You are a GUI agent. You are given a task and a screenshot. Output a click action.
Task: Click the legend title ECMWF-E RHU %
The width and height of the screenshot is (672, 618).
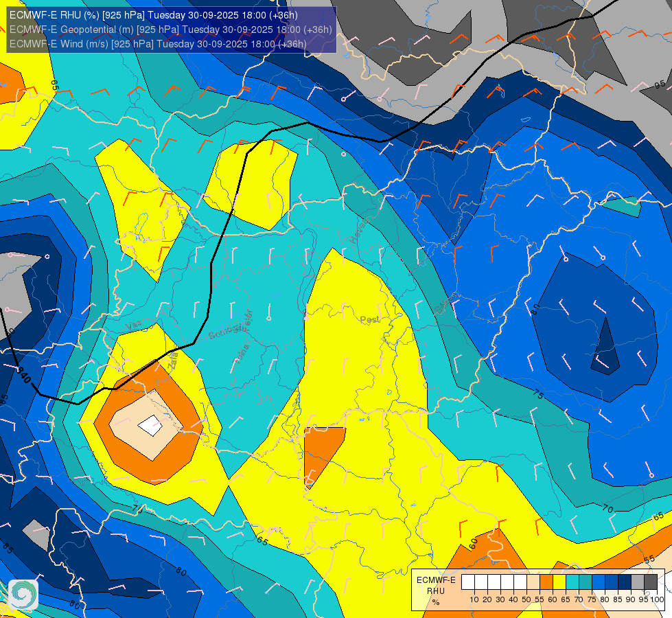[436, 591]
